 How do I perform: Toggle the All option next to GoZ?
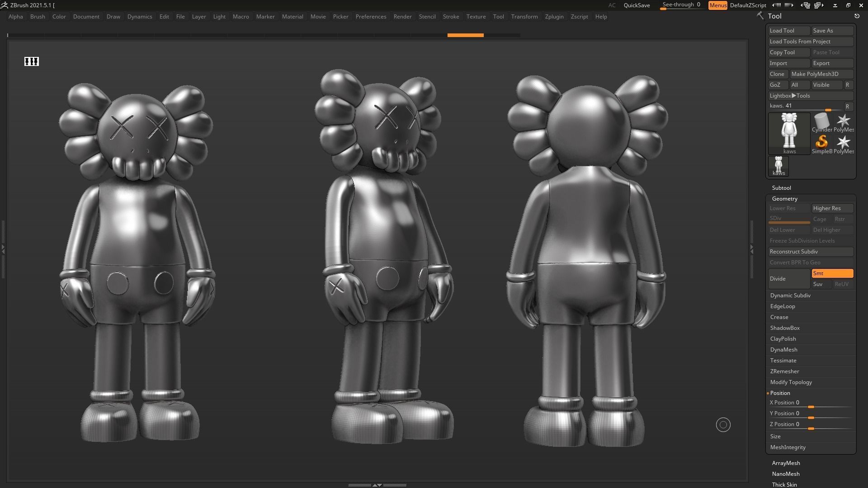tap(799, 85)
